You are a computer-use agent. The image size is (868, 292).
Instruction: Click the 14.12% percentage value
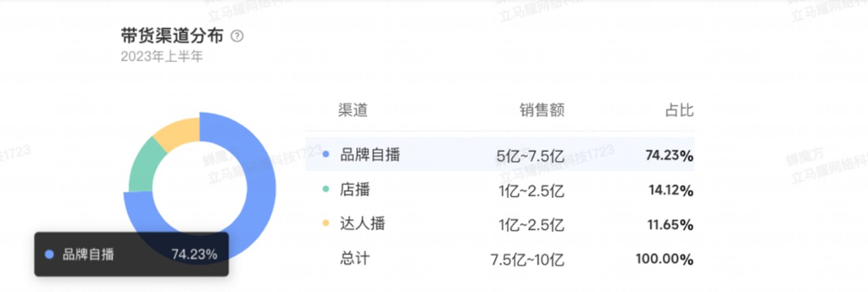click(x=671, y=191)
